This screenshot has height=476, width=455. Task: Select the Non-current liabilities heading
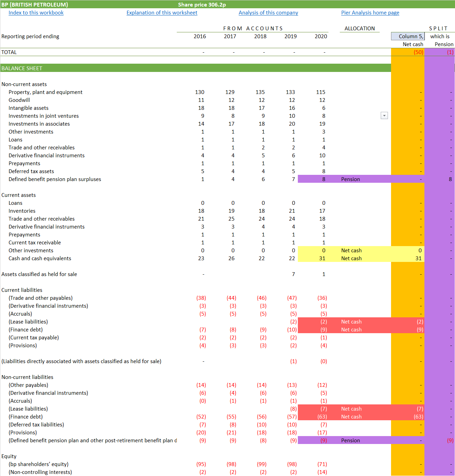pos(27,377)
